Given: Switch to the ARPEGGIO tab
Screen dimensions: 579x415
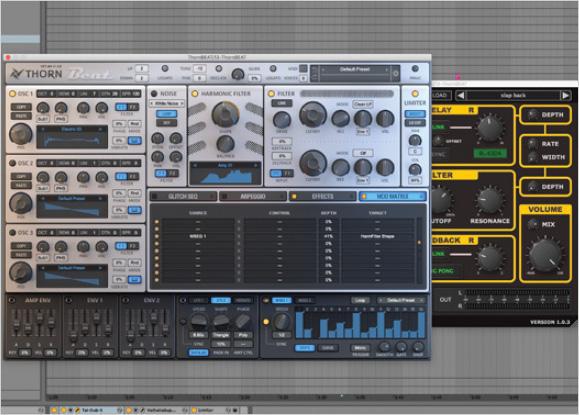Looking at the screenshot, I should (253, 196).
